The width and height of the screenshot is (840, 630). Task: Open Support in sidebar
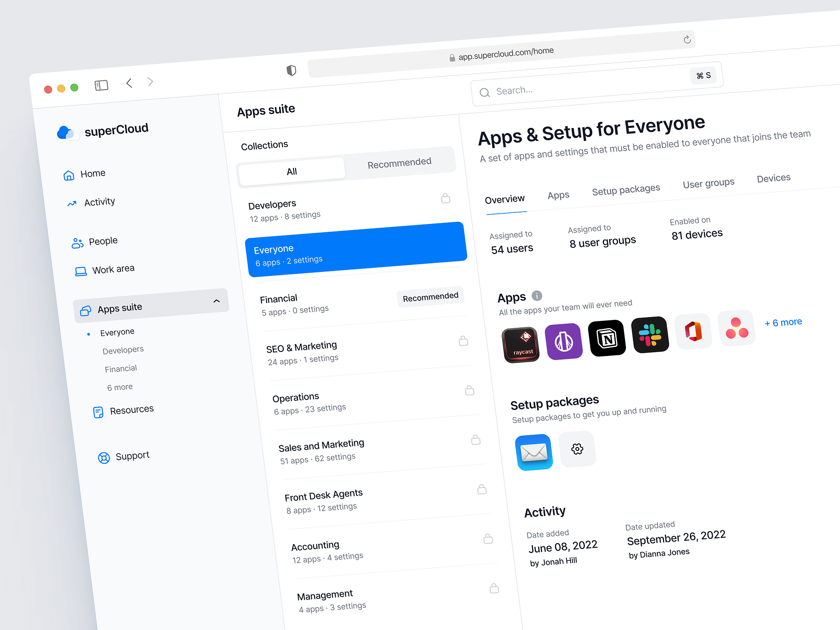point(123,457)
